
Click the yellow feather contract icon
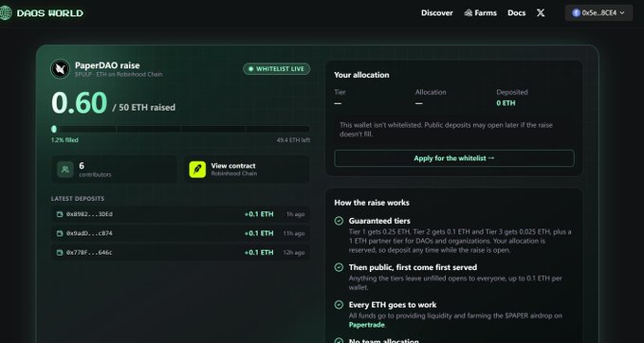[x=197, y=169]
